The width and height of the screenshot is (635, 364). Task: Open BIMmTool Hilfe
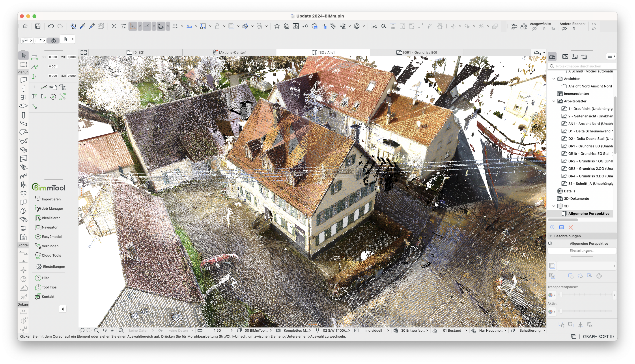(x=42, y=278)
